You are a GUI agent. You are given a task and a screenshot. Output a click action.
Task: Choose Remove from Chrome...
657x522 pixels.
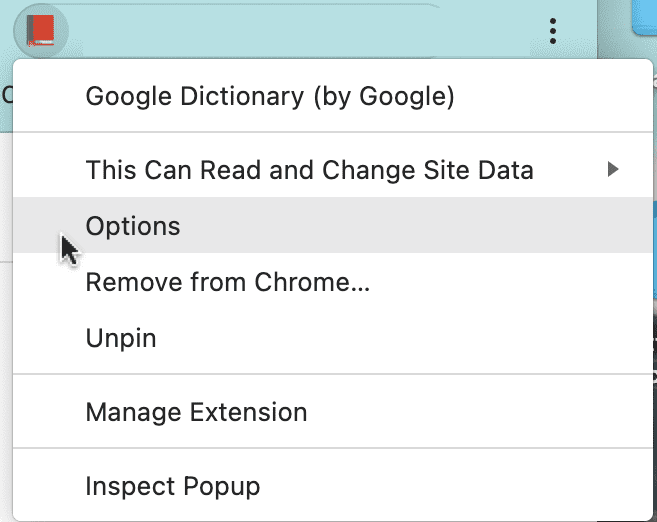click(228, 282)
